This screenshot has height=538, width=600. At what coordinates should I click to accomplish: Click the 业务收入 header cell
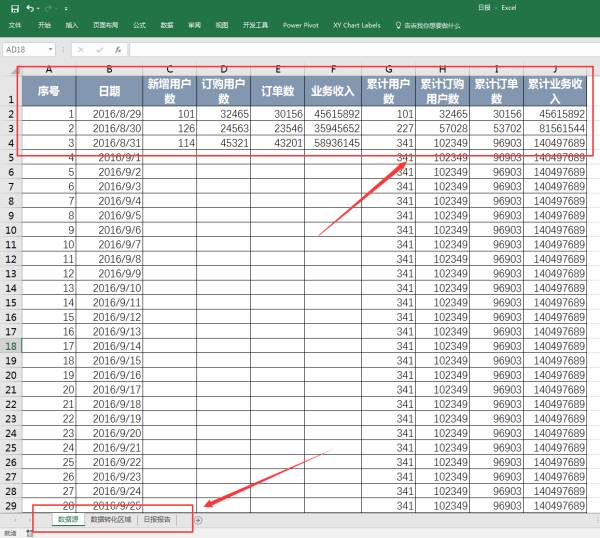point(333,91)
